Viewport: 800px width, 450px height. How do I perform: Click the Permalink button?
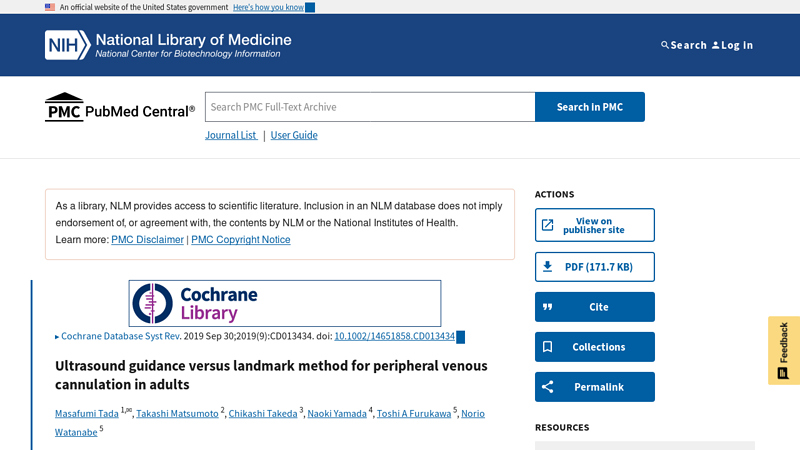[x=595, y=387]
